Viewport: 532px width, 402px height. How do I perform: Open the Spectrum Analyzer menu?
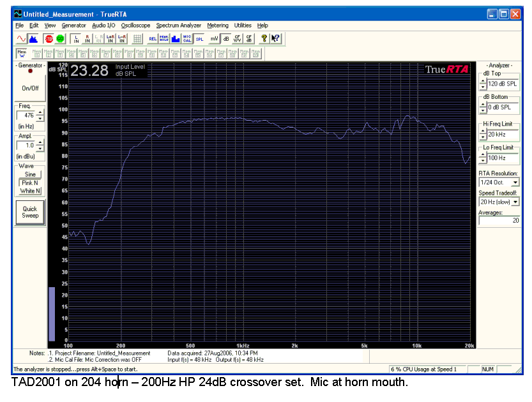pyautogui.click(x=178, y=26)
